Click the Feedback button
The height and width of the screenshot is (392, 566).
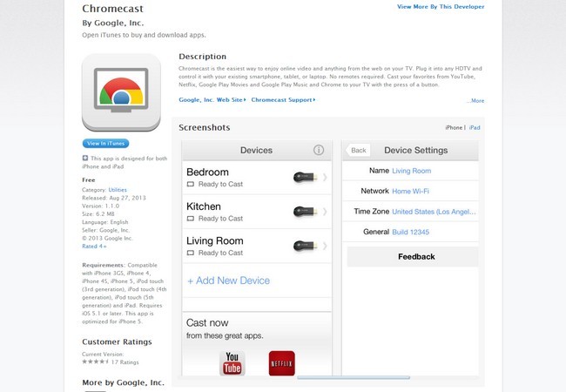[413, 257]
